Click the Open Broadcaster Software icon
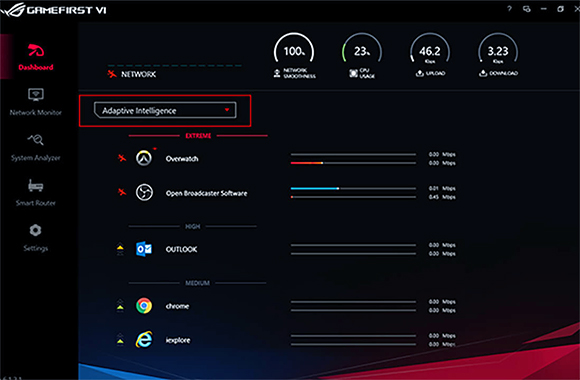Screen dimensions: 580x380 point(144,192)
